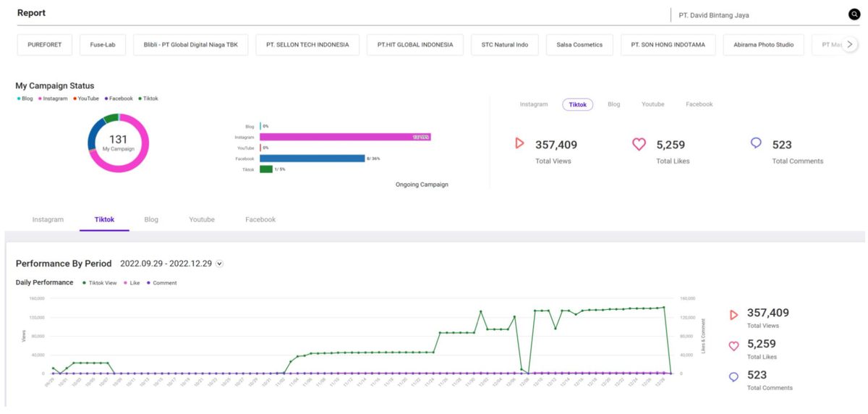Viewport: 868px width, 414px height.
Task: Select STC Natural Indo brand
Action: (x=505, y=45)
